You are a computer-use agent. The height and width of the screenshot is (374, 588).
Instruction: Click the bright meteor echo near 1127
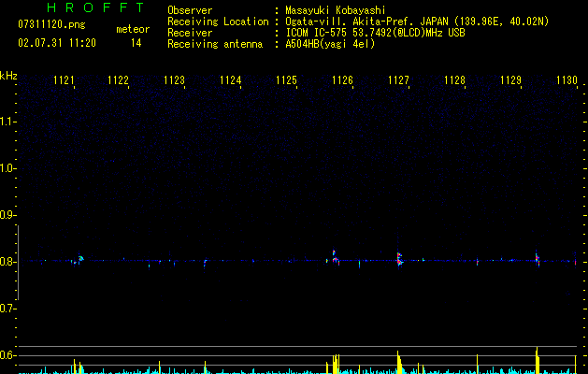tap(400, 259)
